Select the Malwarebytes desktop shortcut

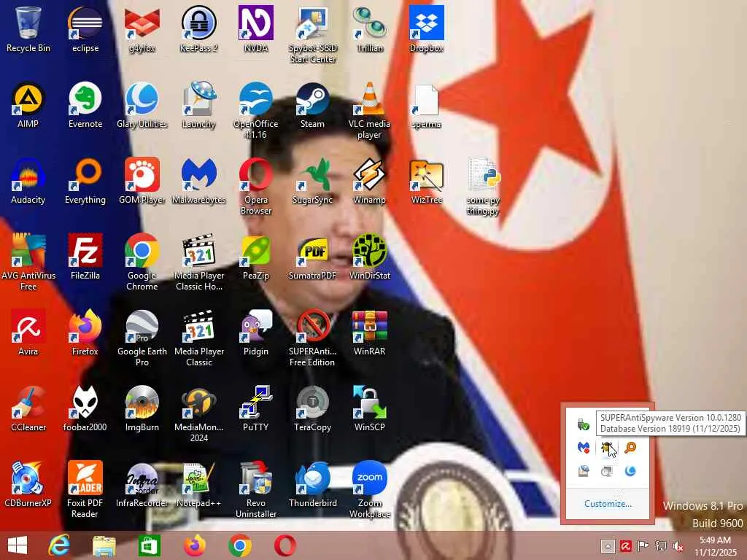198,181
